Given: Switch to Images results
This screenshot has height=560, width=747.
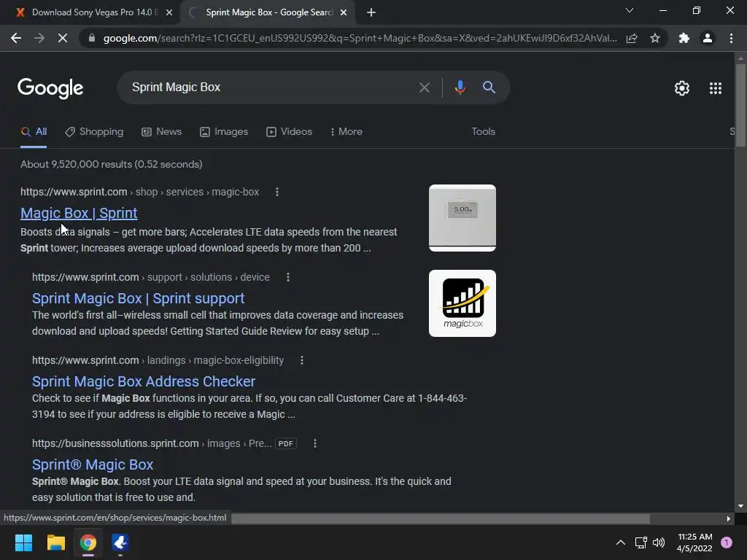Looking at the screenshot, I should (224, 132).
